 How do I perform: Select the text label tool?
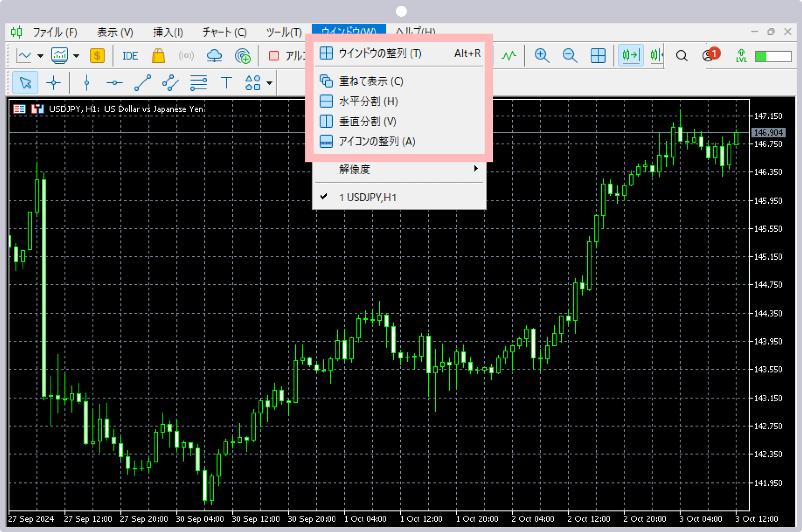pyautogui.click(x=226, y=83)
